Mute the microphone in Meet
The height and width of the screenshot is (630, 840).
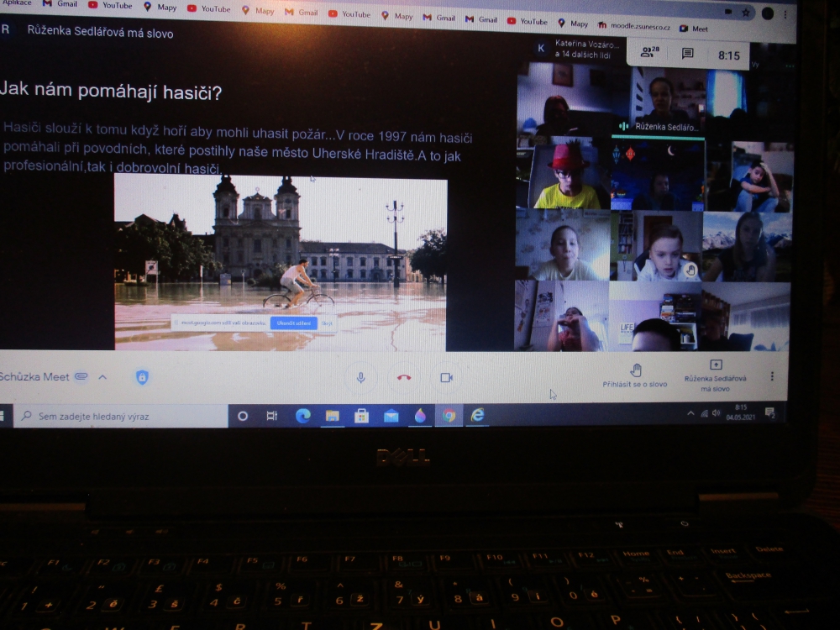click(x=361, y=378)
